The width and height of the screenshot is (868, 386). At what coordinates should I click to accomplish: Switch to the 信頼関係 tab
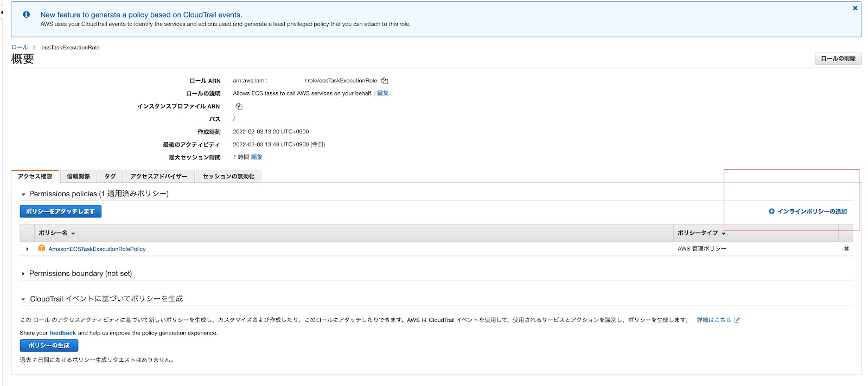point(78,176)
